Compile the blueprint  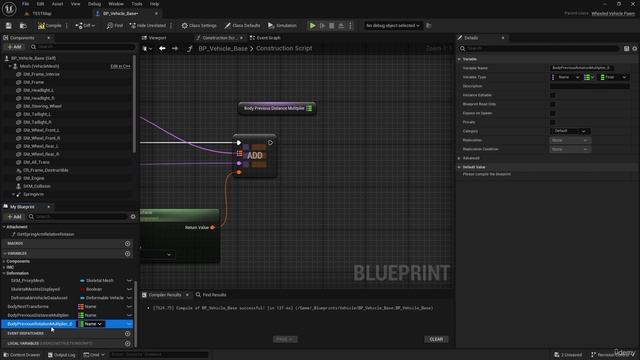50,26
